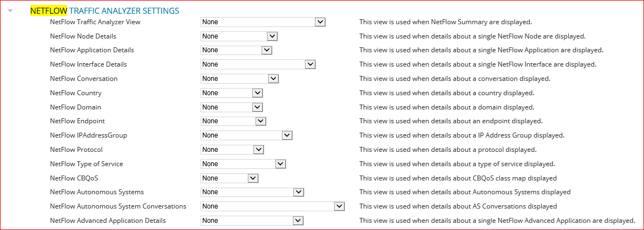
Task: Open the NetFlow Application Details dropdown
Action: coord(236,50)
